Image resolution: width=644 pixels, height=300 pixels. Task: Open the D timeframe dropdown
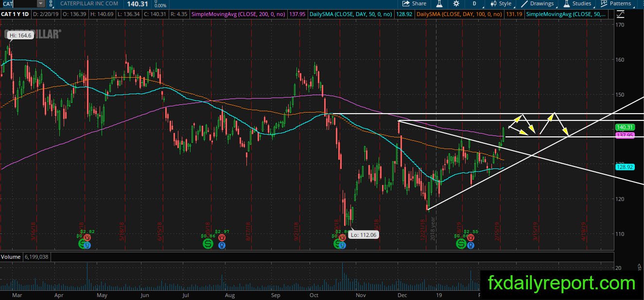coord(474,3)
